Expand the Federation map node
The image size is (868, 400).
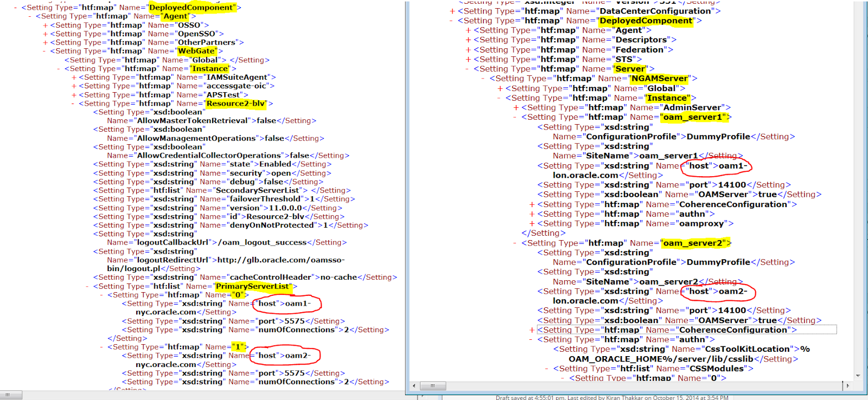click(x=468, y=50)
